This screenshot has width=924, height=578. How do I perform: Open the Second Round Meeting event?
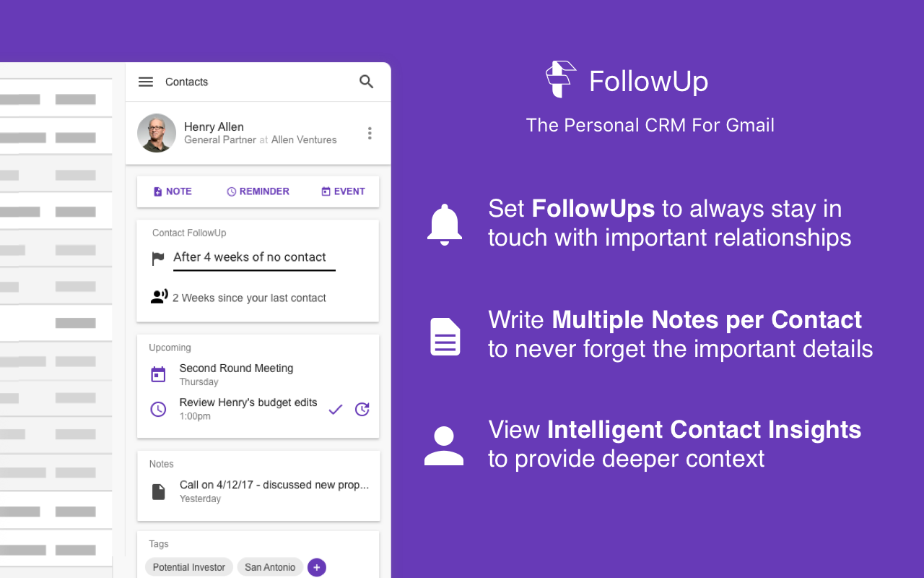click(x=236, y=368)
